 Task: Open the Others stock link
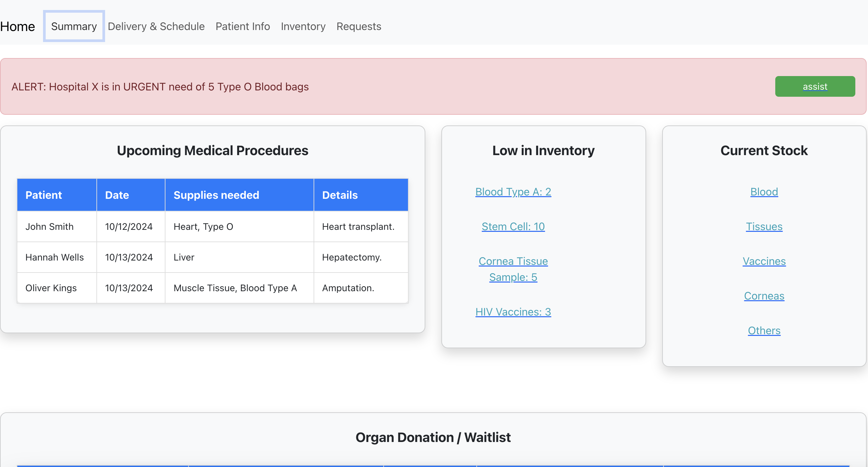pos(764,331)
